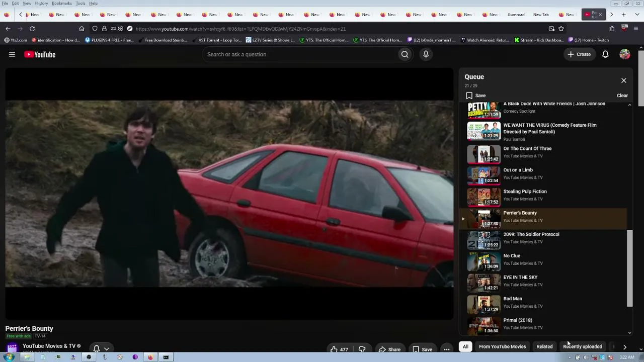Expand subscription notification options dropdown

(x=101, y=348)
